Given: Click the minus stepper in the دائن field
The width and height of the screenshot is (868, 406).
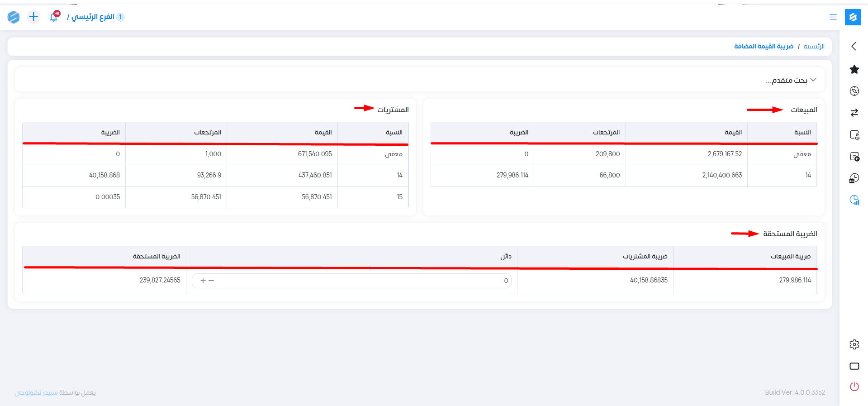Looking at the screenshot, I should pyautogui.click(x=211, y=281).
